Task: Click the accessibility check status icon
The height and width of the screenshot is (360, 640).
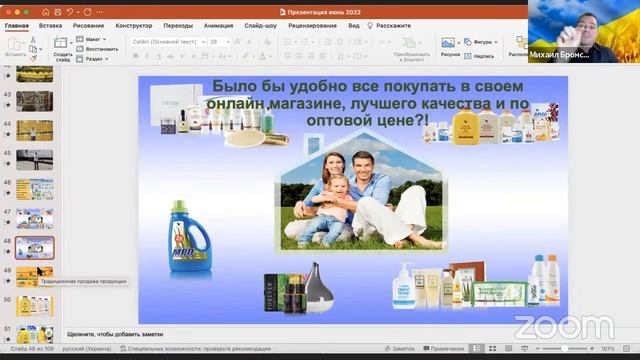Action: point(123,349)
